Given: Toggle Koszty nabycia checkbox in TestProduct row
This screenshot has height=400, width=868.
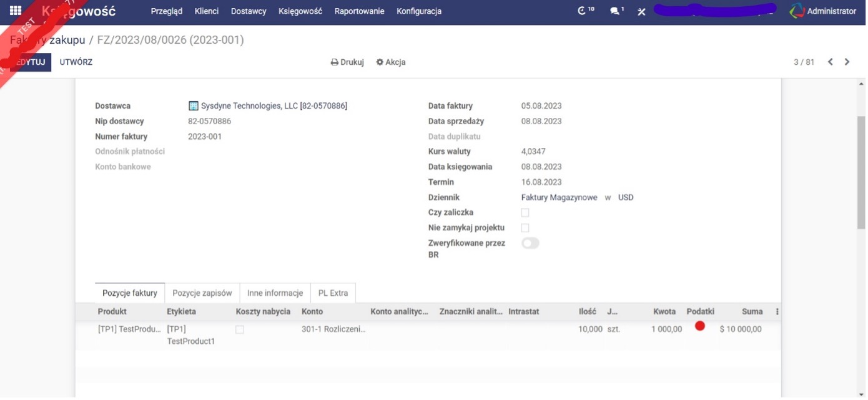Looking at the screenshot, I should (240, 329).
